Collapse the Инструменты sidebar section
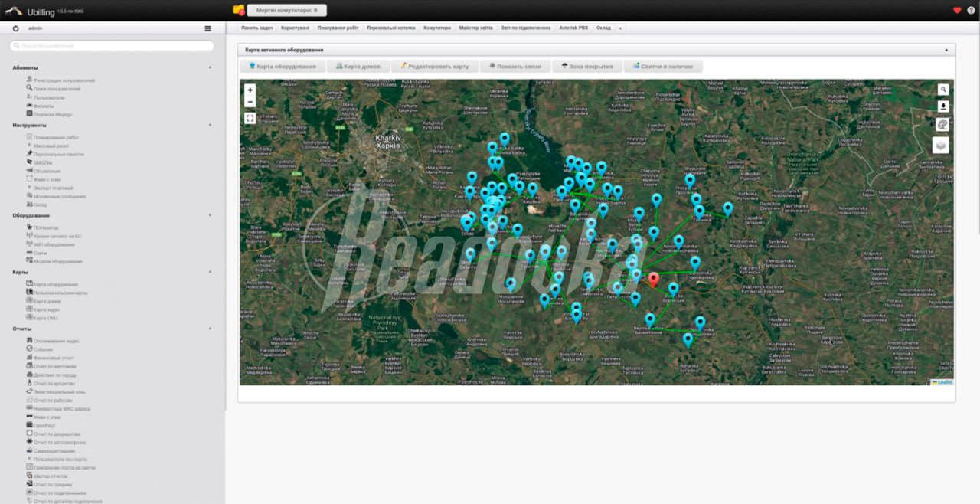 211,125
